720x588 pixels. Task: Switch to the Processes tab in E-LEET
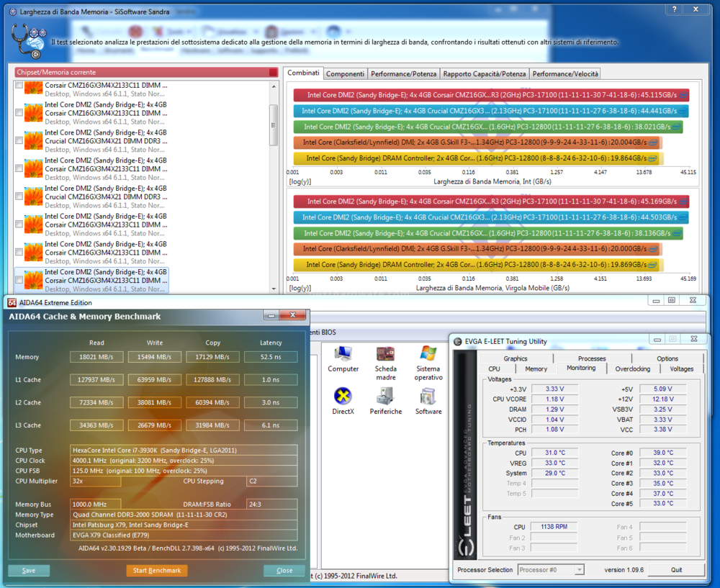[592, 358]
